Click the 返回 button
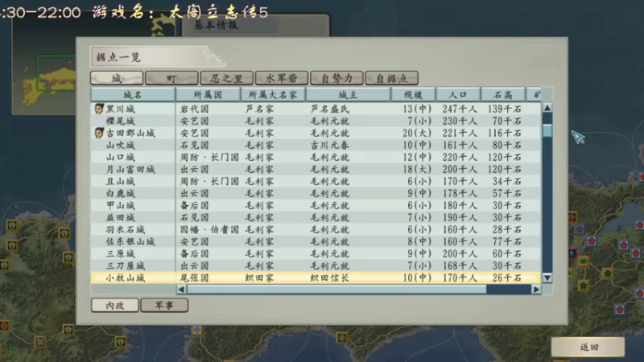This screenshot has width=644, height=362. click(588, 348)
